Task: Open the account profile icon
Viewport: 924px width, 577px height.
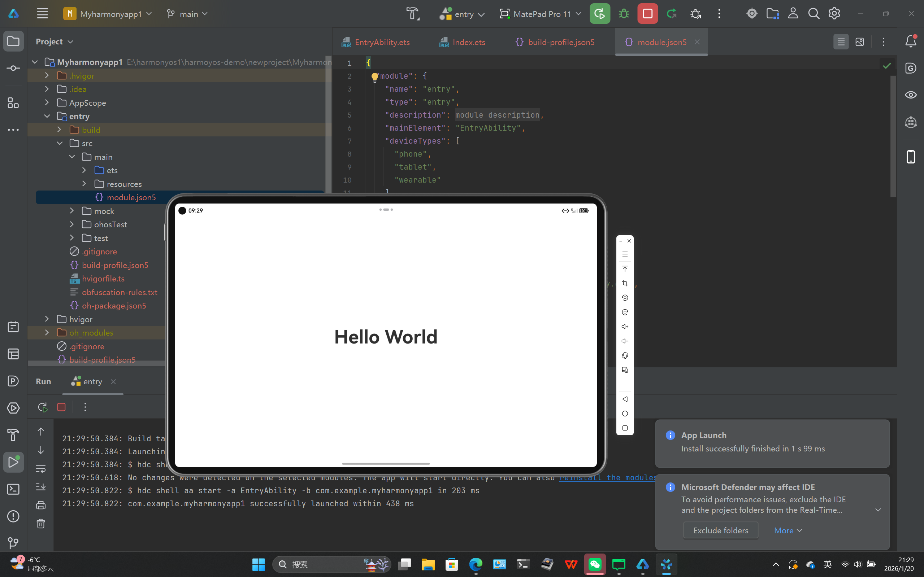Action: [793, 14]
